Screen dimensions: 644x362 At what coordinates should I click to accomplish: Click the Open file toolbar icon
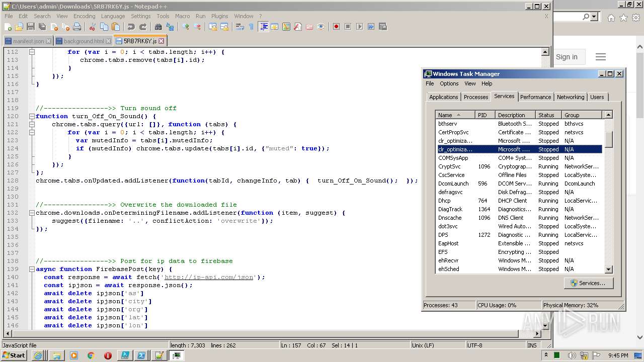tap(19, 27)
